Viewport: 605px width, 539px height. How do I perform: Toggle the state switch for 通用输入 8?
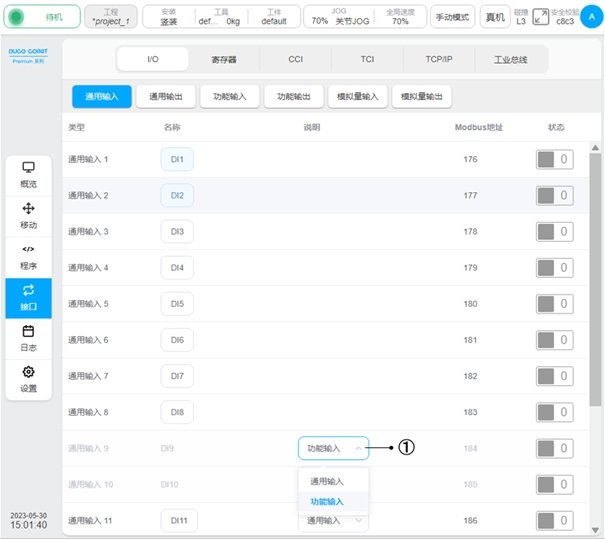click(x=554, y=412)
